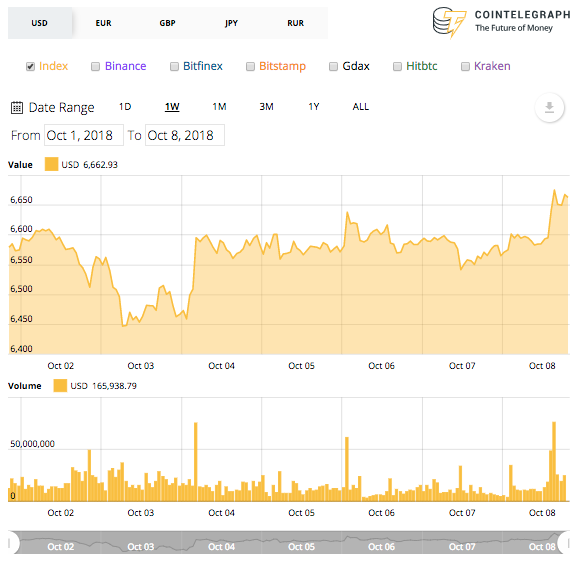Select the 1D range option
The height and width of the screenshot is (565, 578).
(125, 107)
